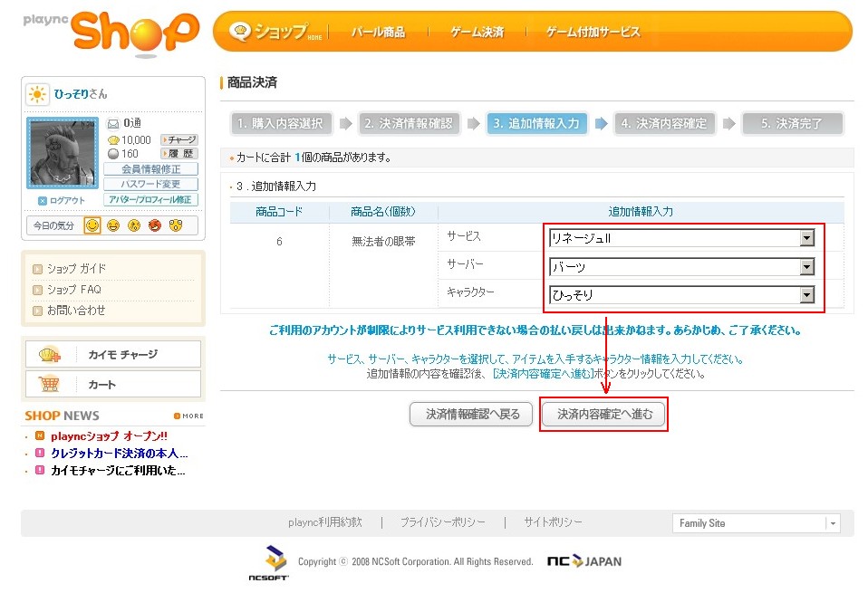Click step 5. 決済完了
Screen dimensions: 868x593
tap(792, 123)
